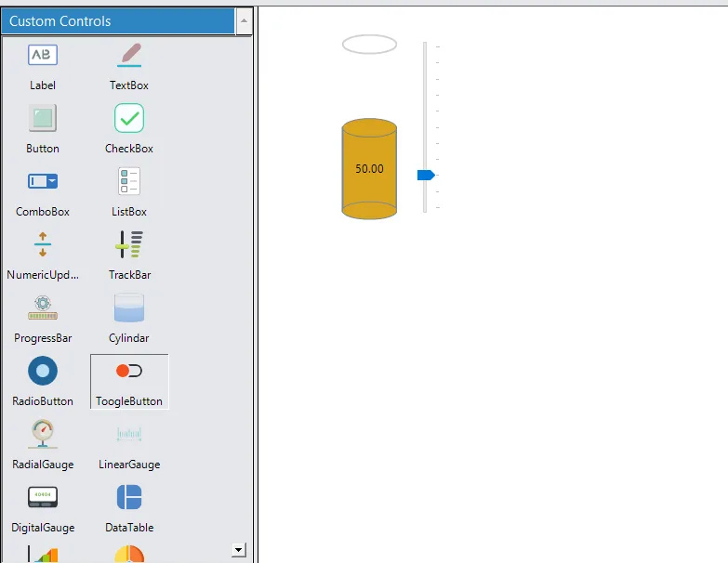Select the ToogleButton control in toolbox
Image resolution: width=728 pixels, height=563 pixels.
[129, 381]
